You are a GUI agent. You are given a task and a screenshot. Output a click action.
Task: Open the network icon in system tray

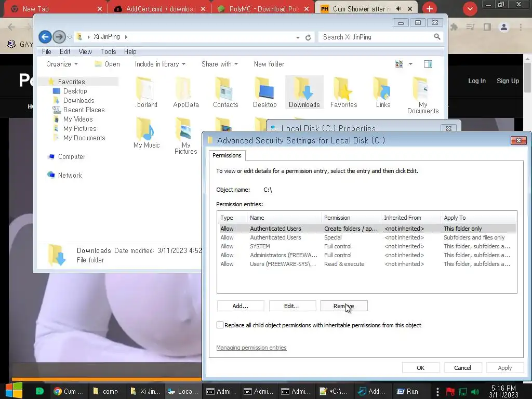463,392
